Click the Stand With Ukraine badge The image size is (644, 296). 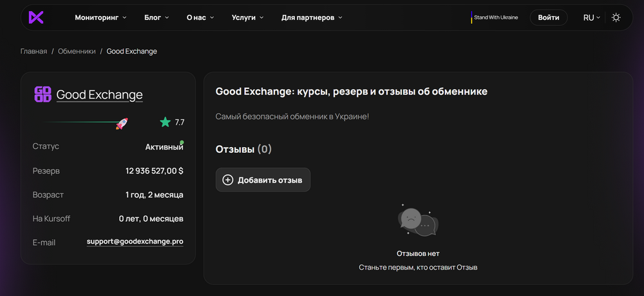coord(495,17)
